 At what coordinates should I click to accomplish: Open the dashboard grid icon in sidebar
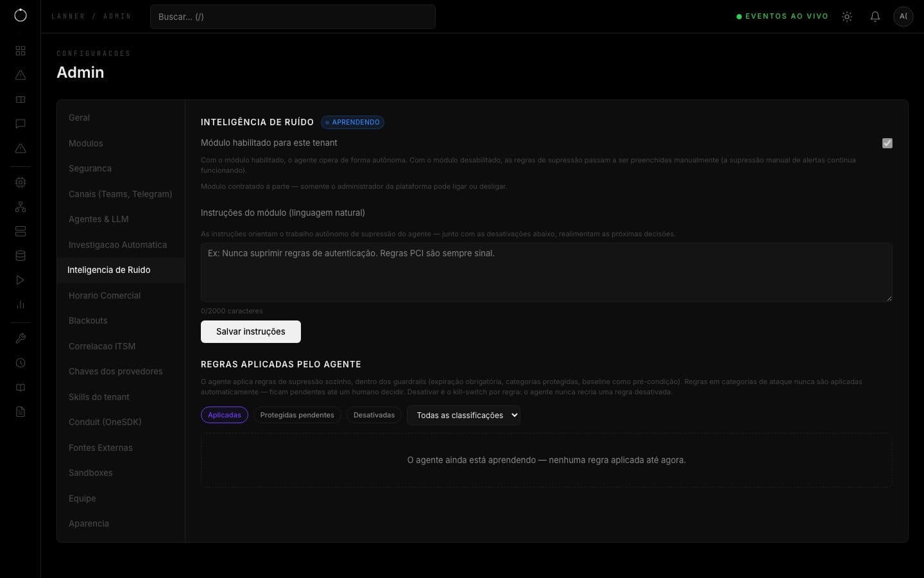click(21, 51)
